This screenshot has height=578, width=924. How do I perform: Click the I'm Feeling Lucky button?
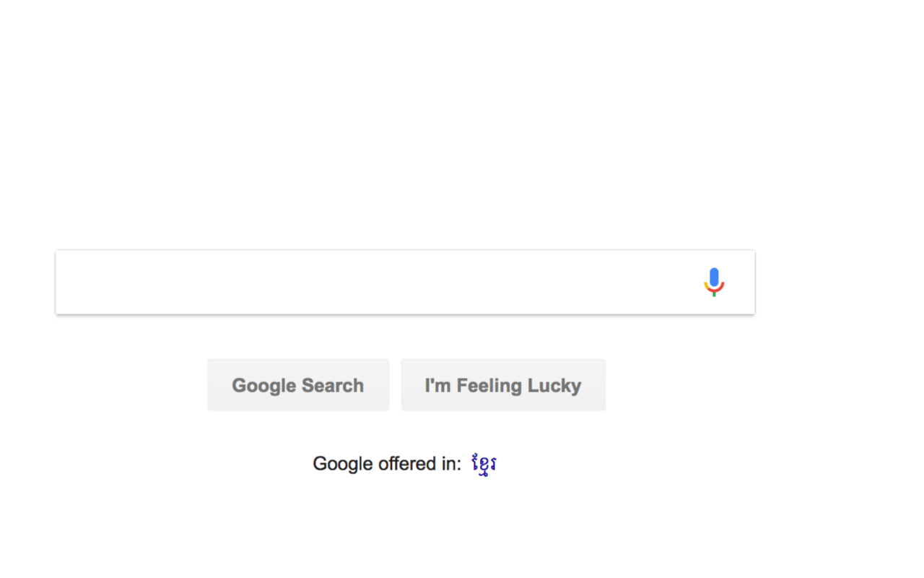point(503,385)
